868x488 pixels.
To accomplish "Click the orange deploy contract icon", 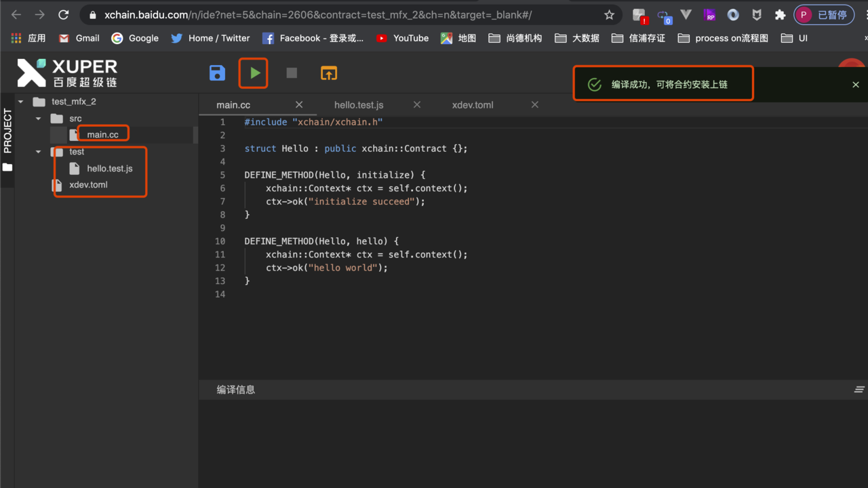I will pos(329,73).
